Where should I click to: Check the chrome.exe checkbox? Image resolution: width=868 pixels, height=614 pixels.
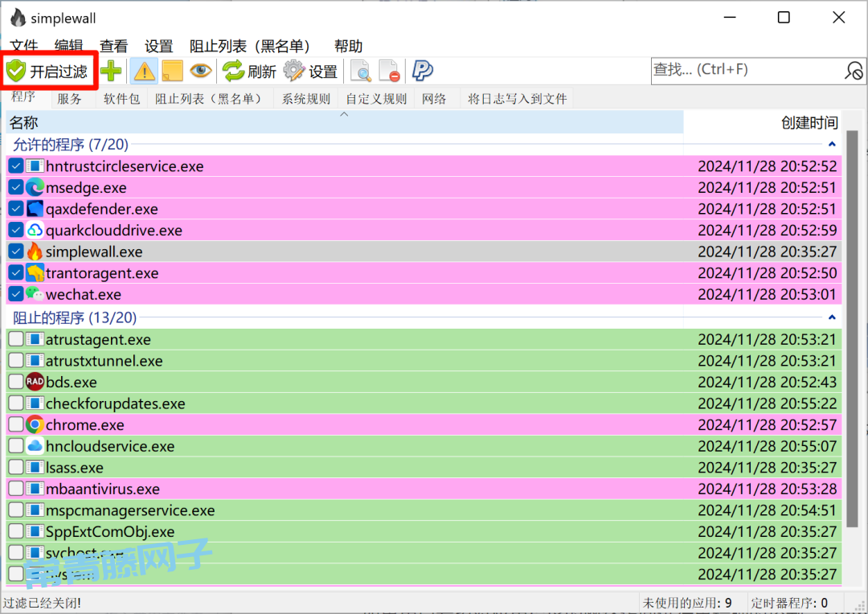click(16, 424)
